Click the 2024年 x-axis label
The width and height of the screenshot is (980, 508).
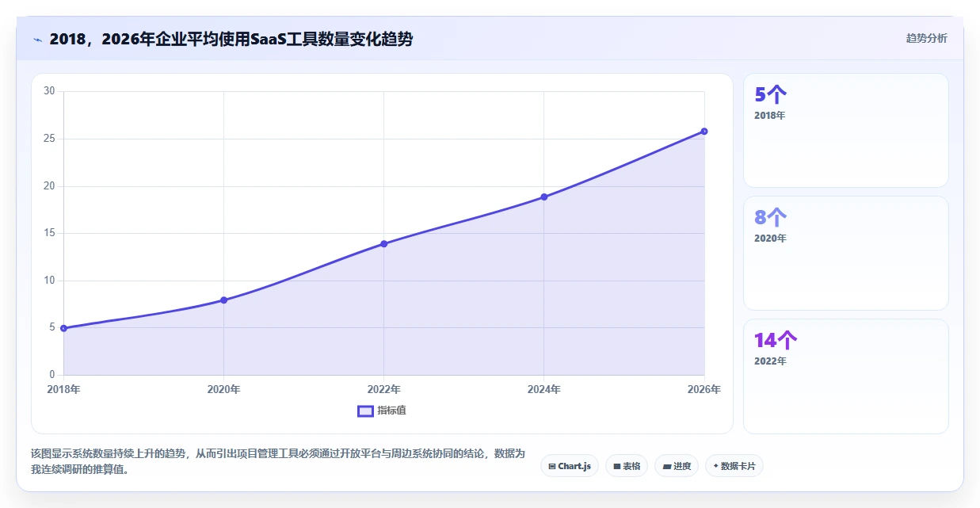point(543,389)
